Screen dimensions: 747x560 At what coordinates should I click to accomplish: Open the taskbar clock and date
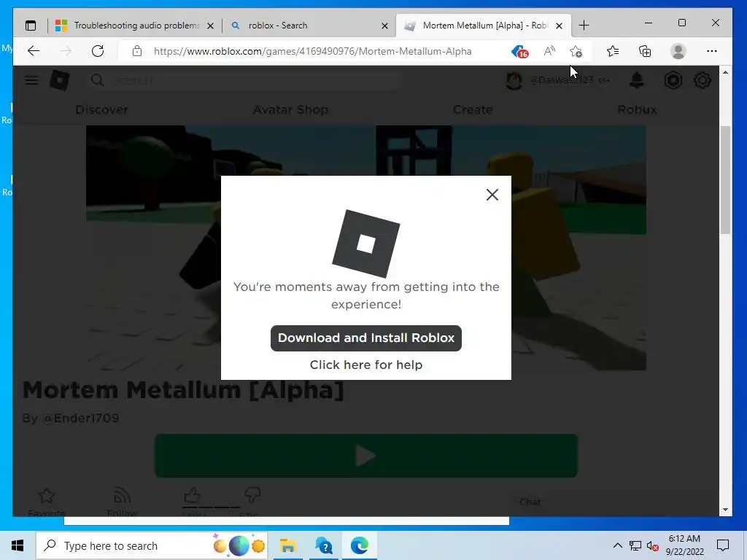(x=684, y=545)
